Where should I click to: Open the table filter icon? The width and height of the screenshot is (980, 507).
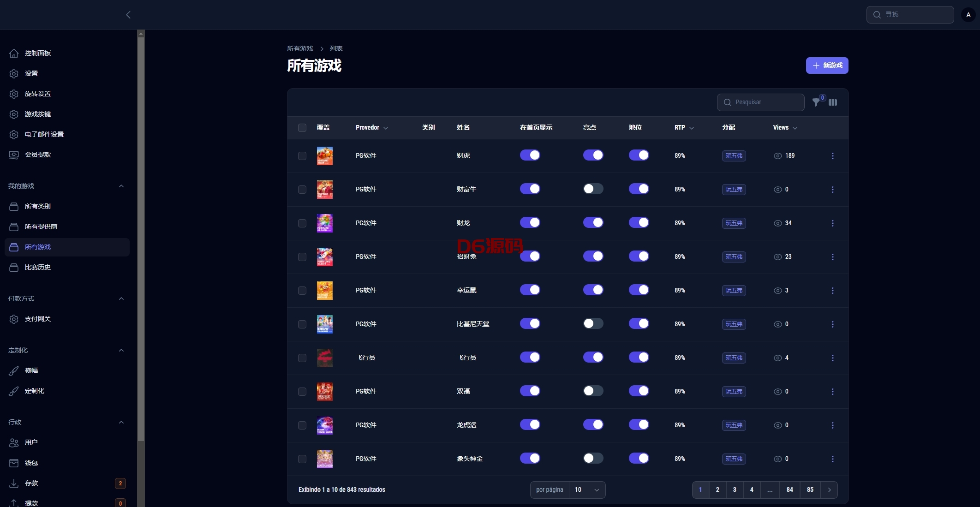click(816, 102)
